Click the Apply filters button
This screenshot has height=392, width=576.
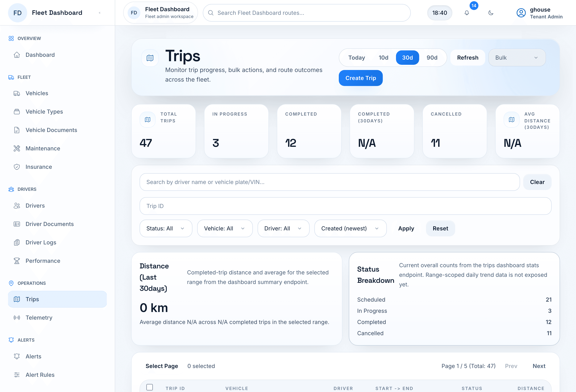pyautogui.click(x=406, y=228)
